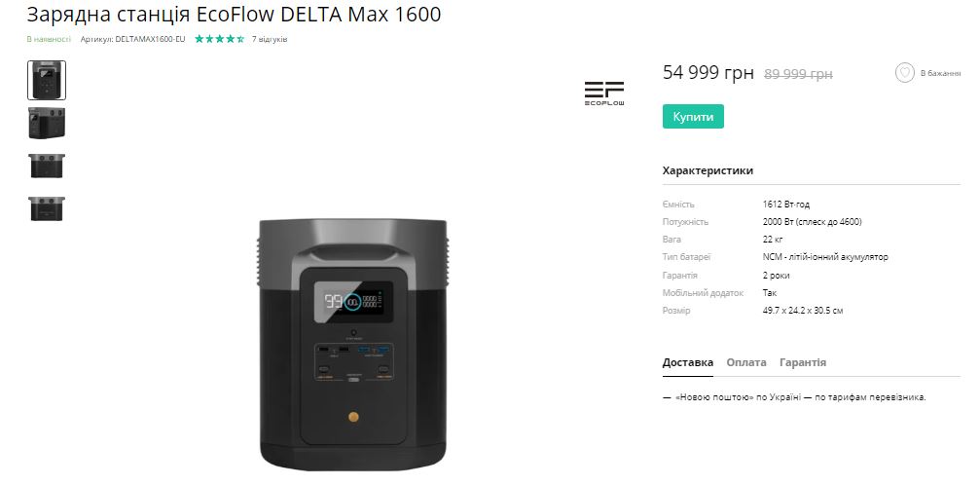Click the Купити buy button
Screen dimensions: 980x485
coord(693,117)
